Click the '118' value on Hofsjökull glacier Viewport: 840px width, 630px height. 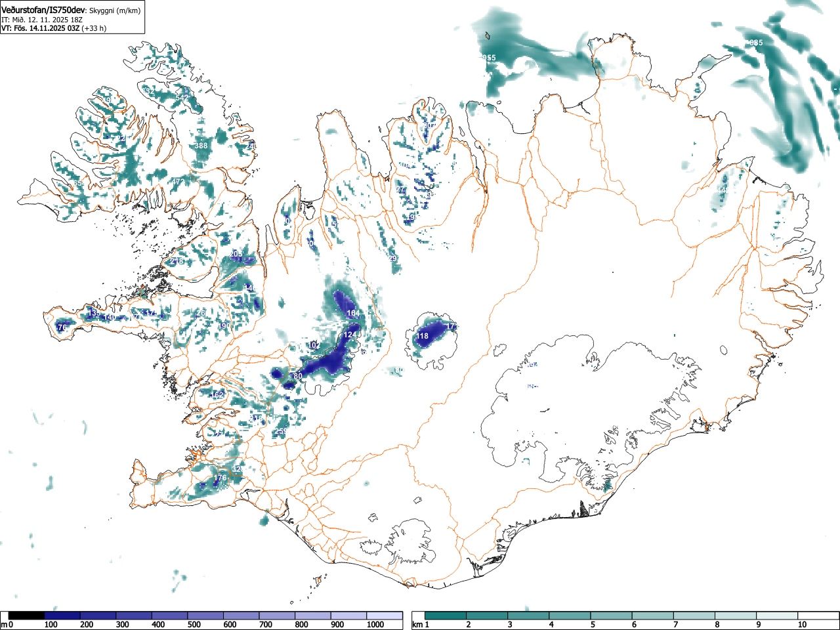[423, 336]
